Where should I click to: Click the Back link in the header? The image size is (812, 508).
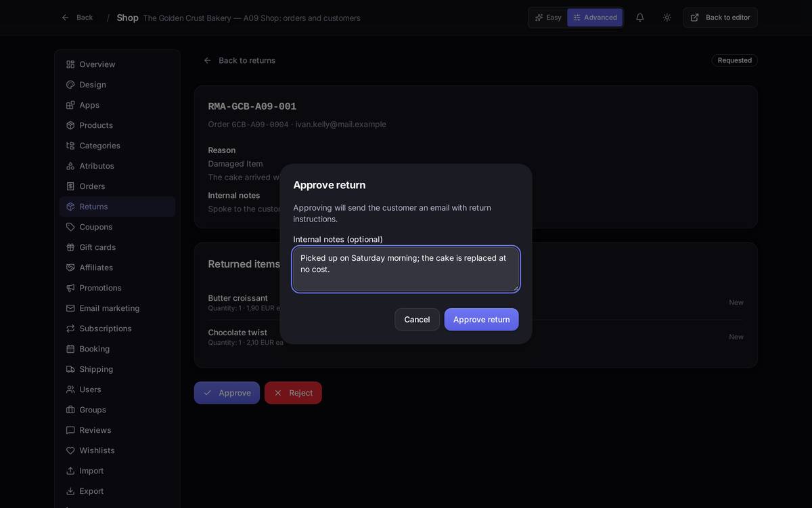click(77, 18)
